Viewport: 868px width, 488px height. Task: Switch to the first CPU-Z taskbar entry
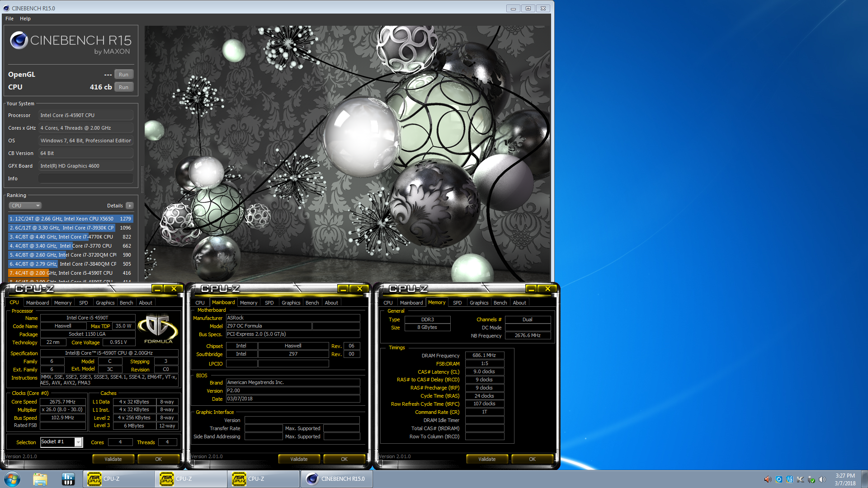tap(118, 479)
